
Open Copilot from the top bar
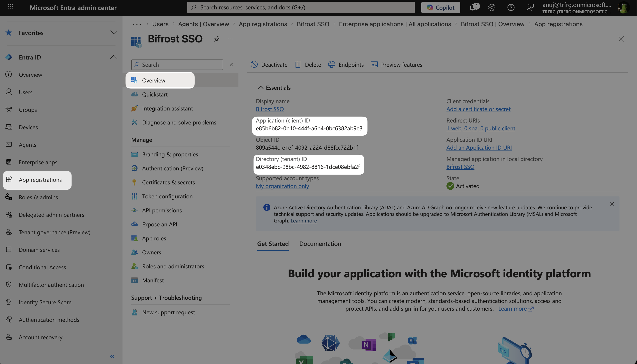coord(441,7)
